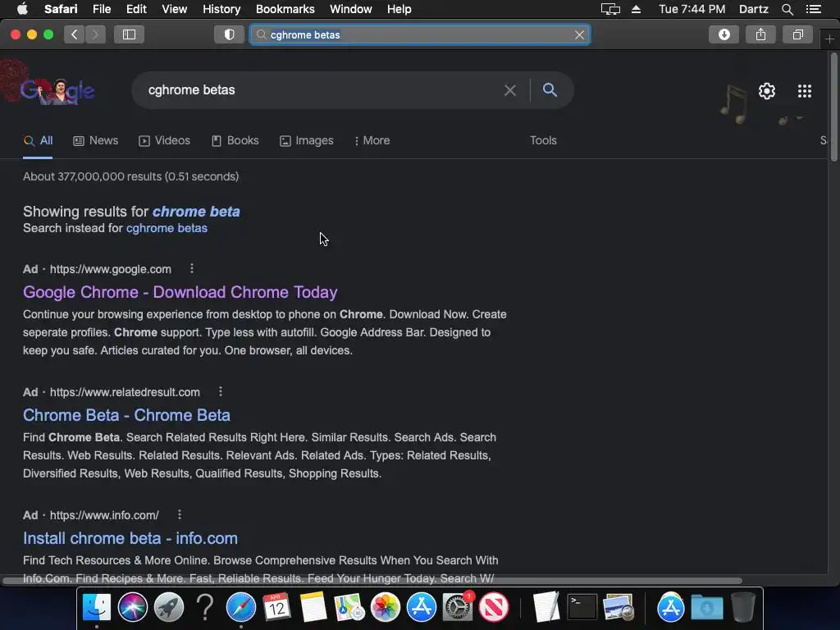The height and width of the screenshot is (630, 840).
Task: Open Safari compass icon in Dock
Action: click(x=241, y=608)
